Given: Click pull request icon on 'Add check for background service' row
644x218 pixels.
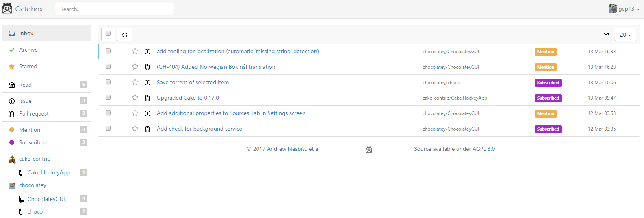Looking at the screenshot, I should coord(147,129).
